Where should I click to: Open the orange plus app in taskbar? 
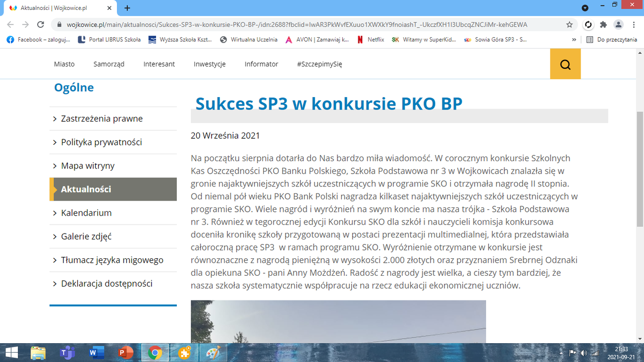184,353
